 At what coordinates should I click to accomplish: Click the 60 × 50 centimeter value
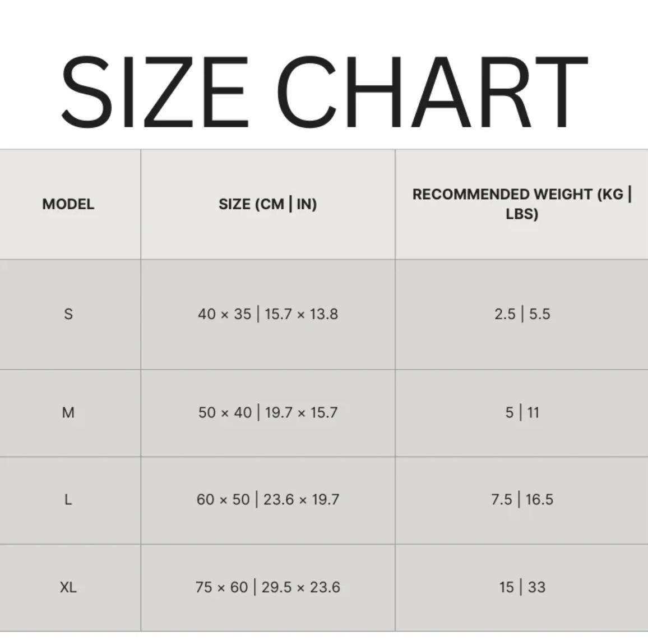point(223,500)
